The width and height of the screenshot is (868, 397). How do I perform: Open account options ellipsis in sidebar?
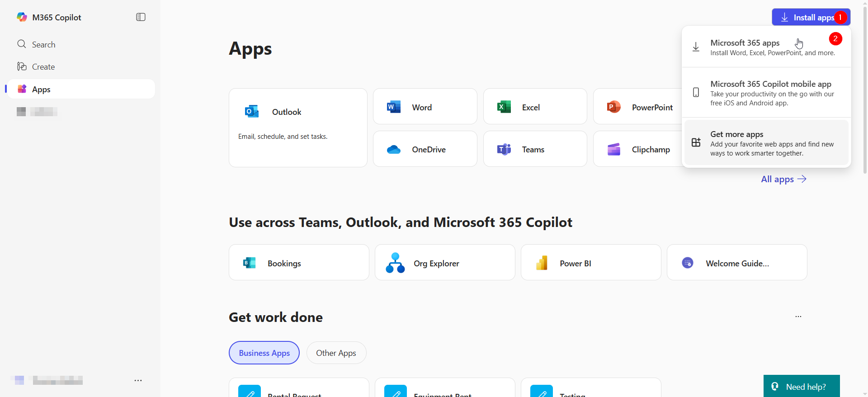coord(138,381)
